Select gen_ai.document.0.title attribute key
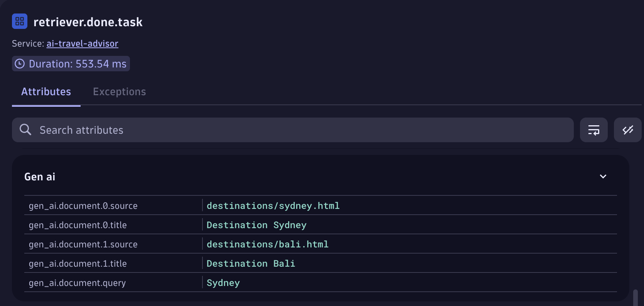 [78, 225]
